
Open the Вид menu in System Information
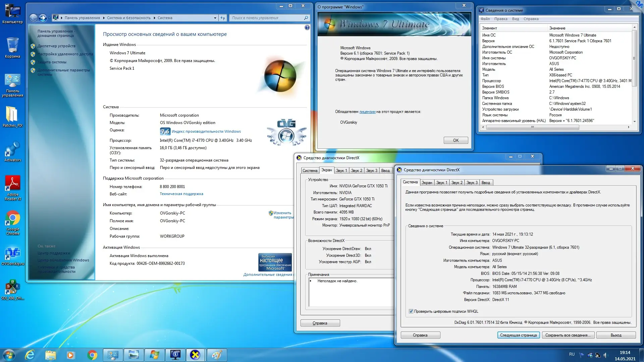pos(515,19)
